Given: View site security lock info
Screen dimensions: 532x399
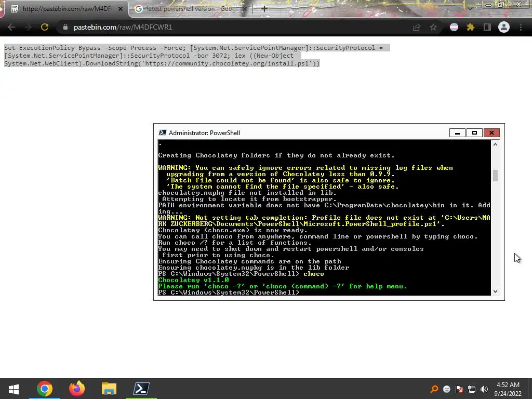Looking at the screenshot, I should [65, 27].
